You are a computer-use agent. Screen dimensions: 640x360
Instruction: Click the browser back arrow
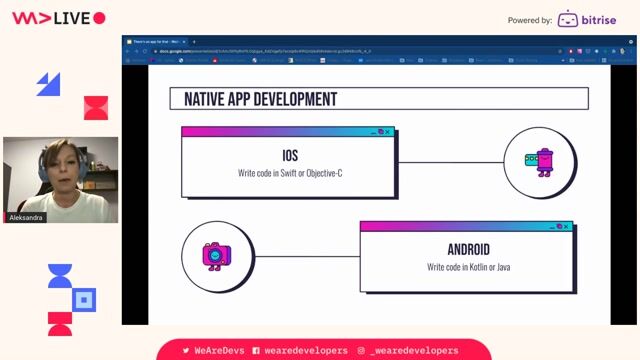(128, 51)
